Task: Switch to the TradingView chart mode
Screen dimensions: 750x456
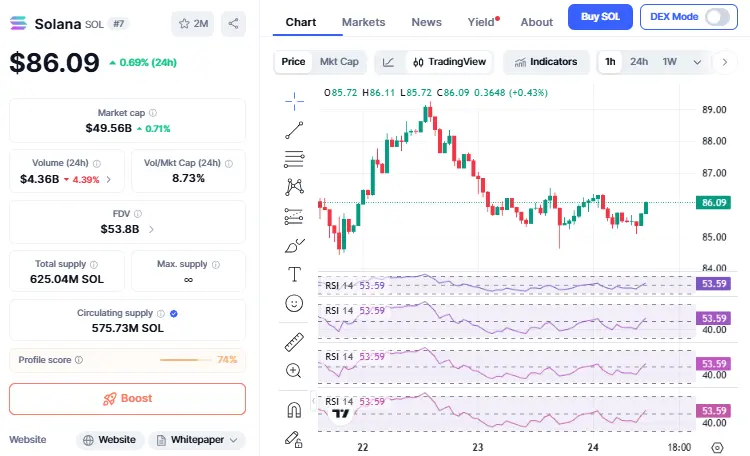Action: click(449, 62)
